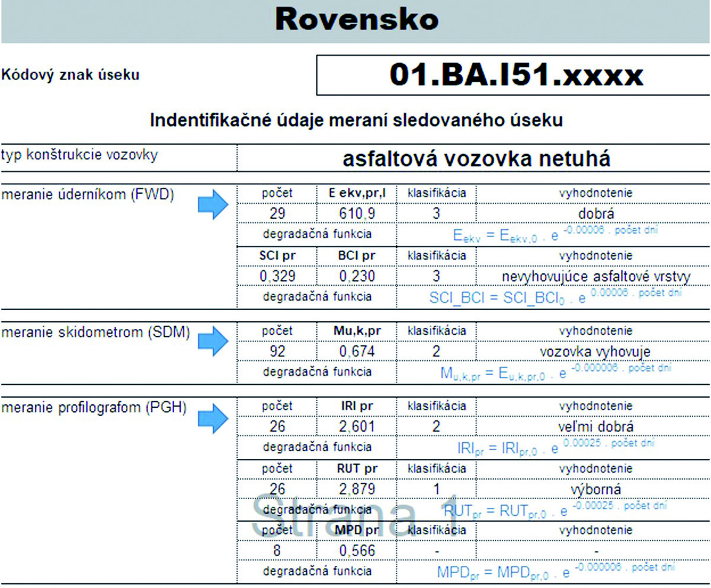
Task: Click the 'typ konštrukcie vozovky' label
Action: click(79, 155)
